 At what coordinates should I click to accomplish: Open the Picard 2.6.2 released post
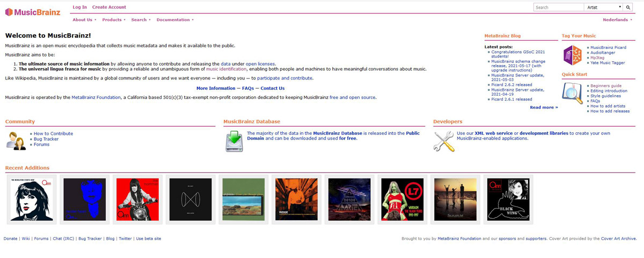(x=511, y=85)
